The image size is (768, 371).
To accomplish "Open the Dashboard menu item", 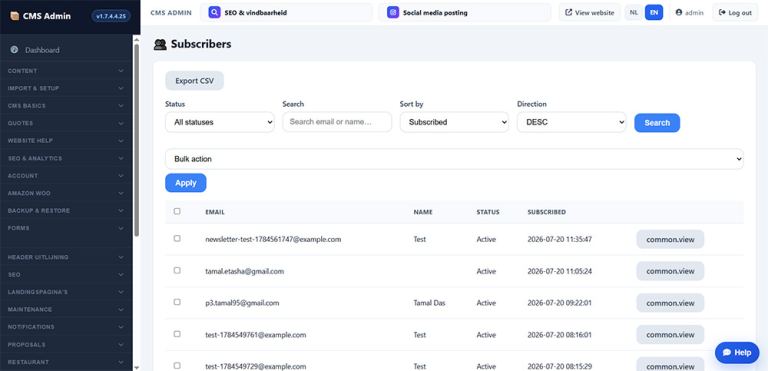I will tap(66, 50).
